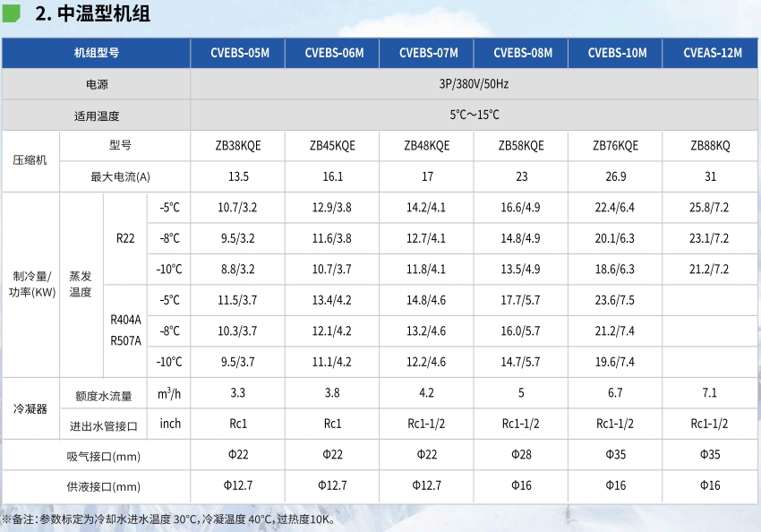
Task: Click the cell "12.2/4.6"
Action: [425, 362]
